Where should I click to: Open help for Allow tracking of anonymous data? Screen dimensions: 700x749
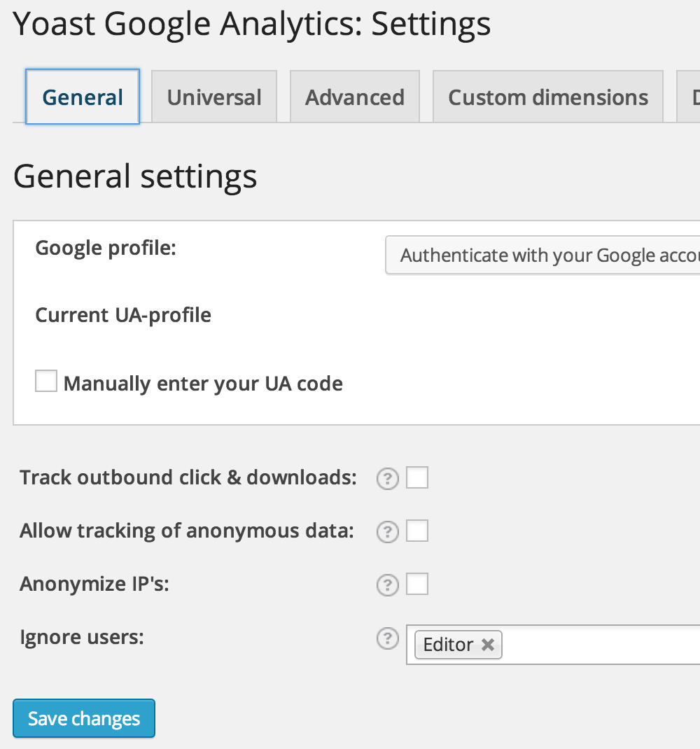point(388,532)
